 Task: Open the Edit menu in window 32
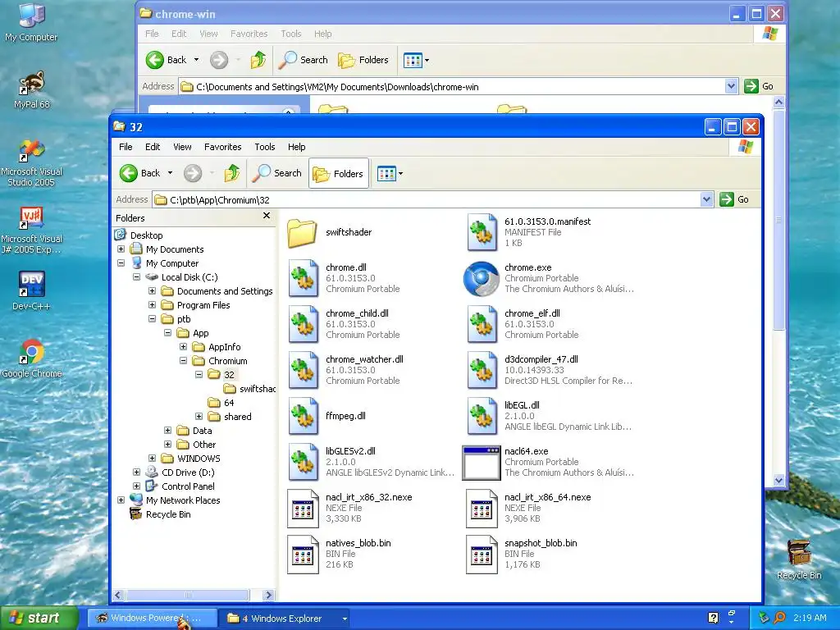click(153, 147)
